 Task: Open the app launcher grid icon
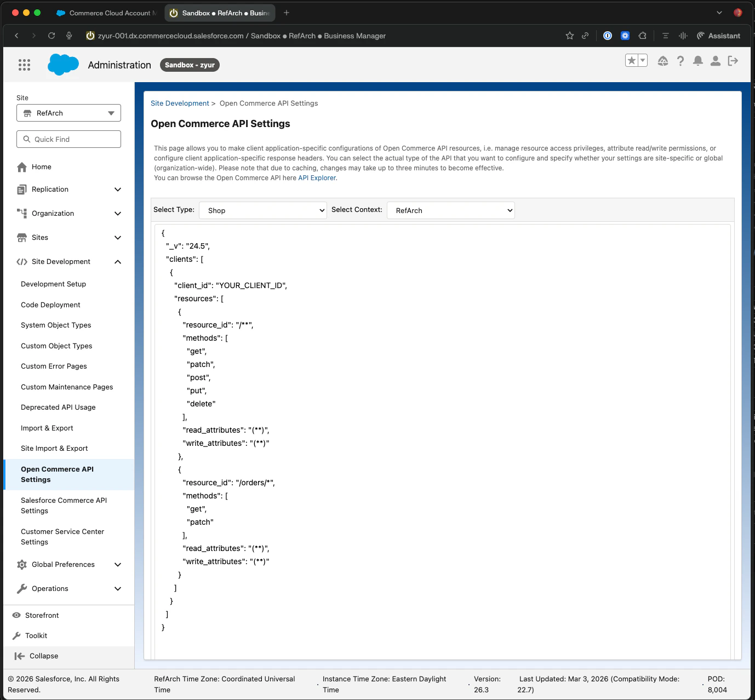[x=24, y=65]
